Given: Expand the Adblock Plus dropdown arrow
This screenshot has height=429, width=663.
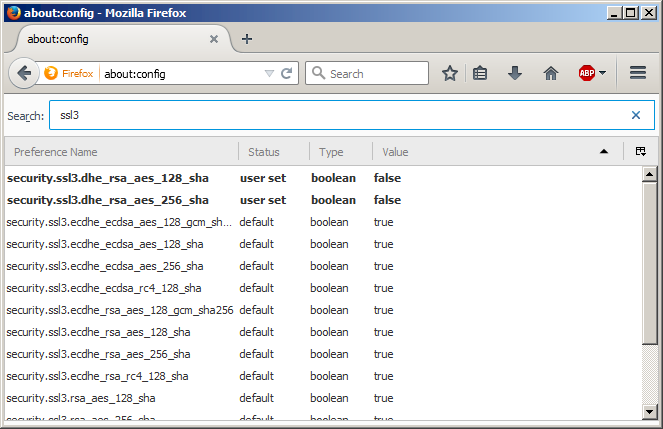Looking at the screenshot, I should pyautogui.click(x=603, y=74).
